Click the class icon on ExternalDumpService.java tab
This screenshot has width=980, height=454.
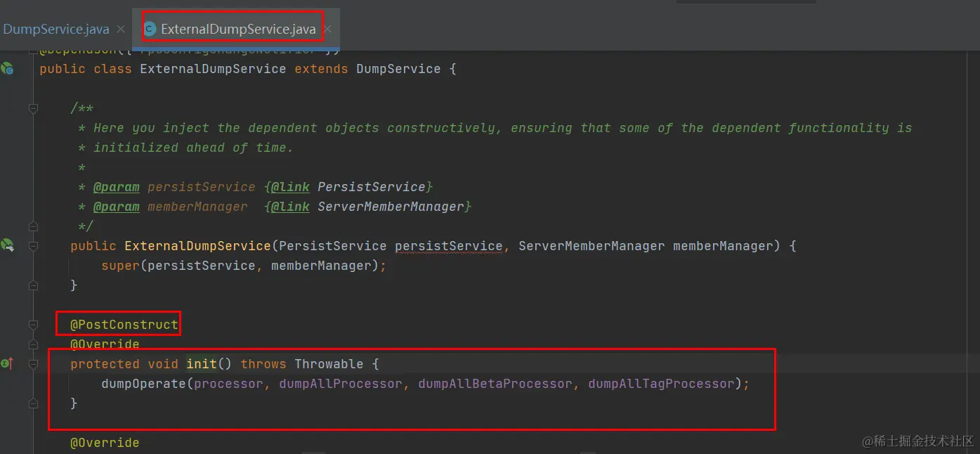coord(150,29)
